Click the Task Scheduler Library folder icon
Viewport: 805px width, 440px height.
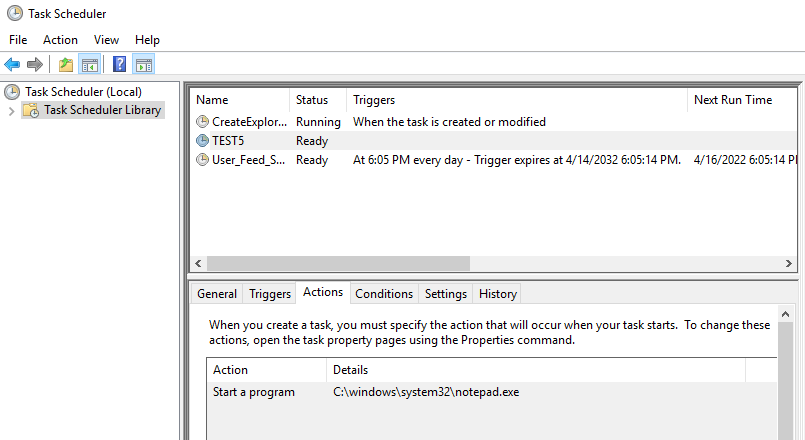tap(31, 110)
